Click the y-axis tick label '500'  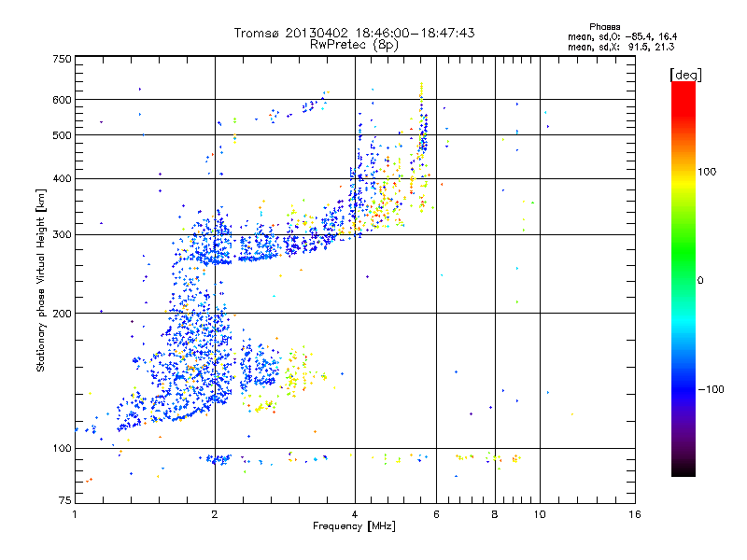pos(62,135)
